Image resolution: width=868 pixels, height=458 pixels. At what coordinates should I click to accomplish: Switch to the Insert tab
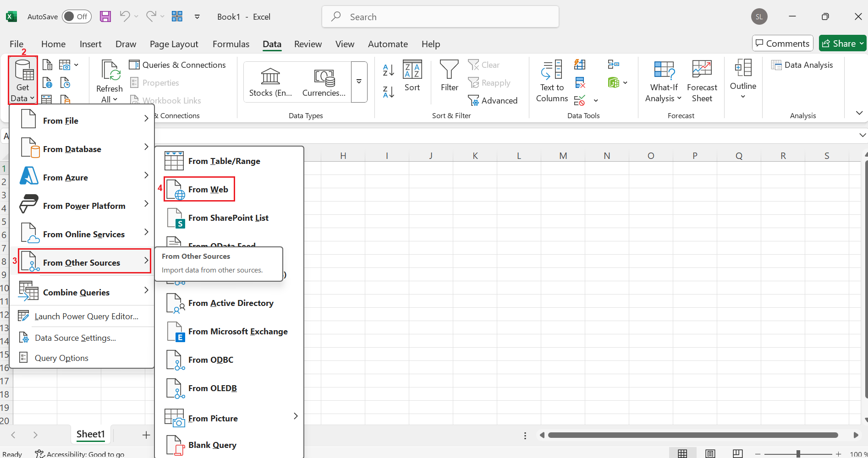pos(90,44)
